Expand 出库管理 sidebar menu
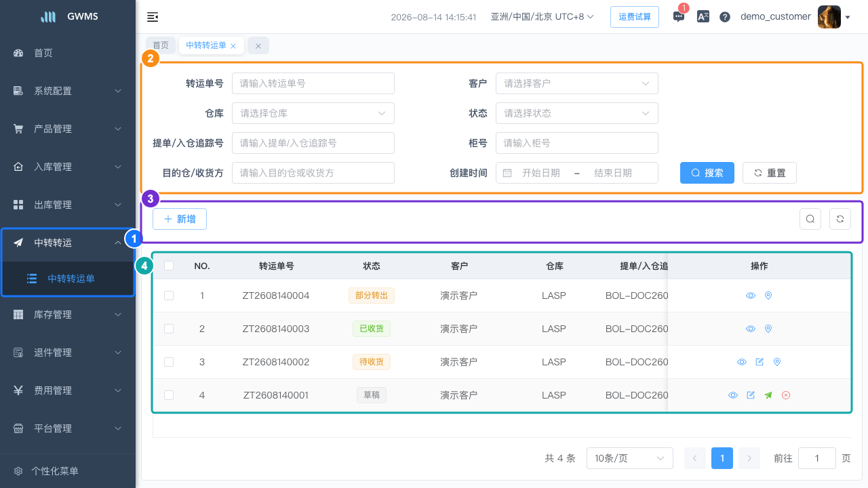The height and width of the screenshot is (488, 868). [68, 205]
